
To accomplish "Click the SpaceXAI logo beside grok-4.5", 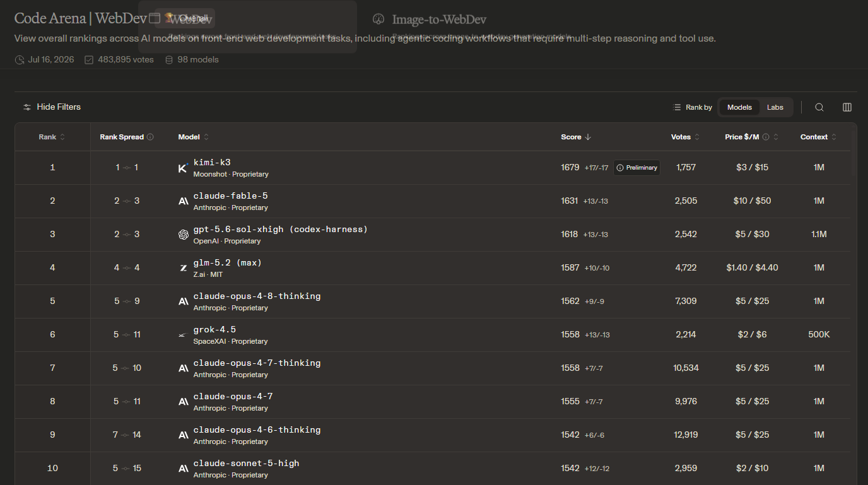I will click(184, 335).
